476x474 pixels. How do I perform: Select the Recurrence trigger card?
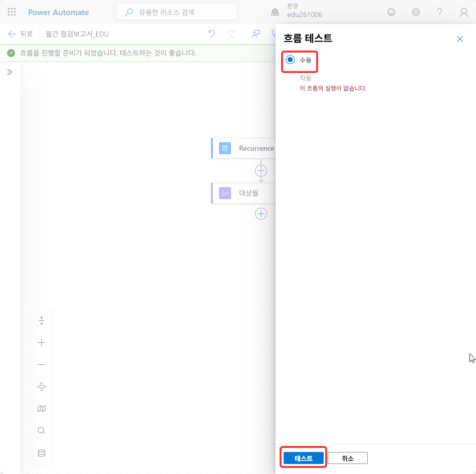(x=244, y=148)
